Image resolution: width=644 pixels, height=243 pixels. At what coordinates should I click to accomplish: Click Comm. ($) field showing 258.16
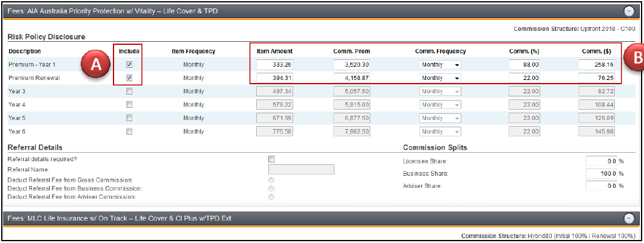[597, 65]
